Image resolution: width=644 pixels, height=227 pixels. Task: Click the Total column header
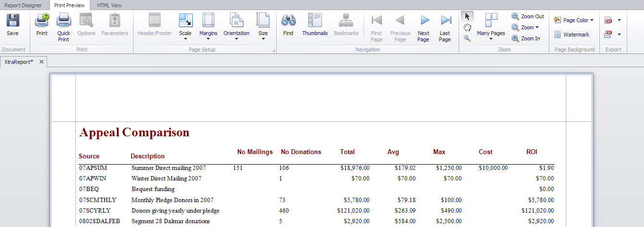[x=347, y=152]
